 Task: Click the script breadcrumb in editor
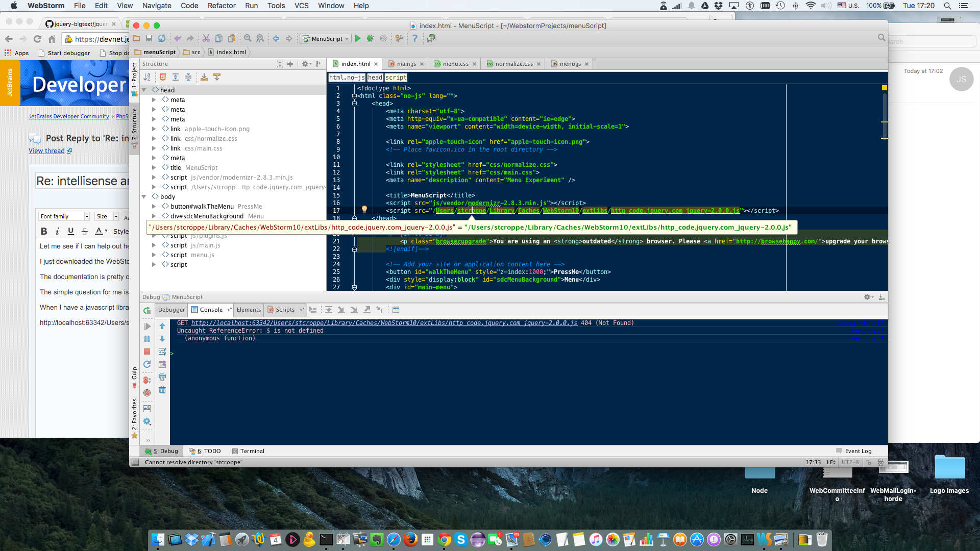396,78
